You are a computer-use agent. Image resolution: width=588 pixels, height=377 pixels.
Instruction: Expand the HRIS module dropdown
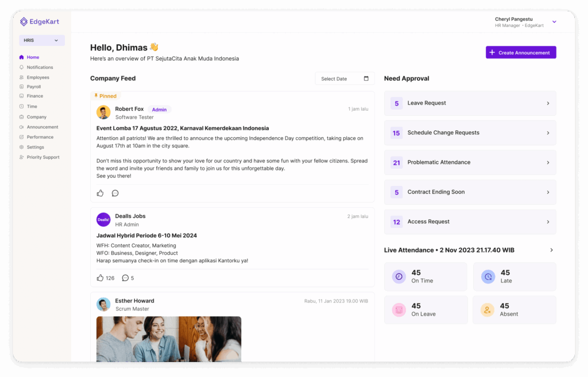coord(41,41)
